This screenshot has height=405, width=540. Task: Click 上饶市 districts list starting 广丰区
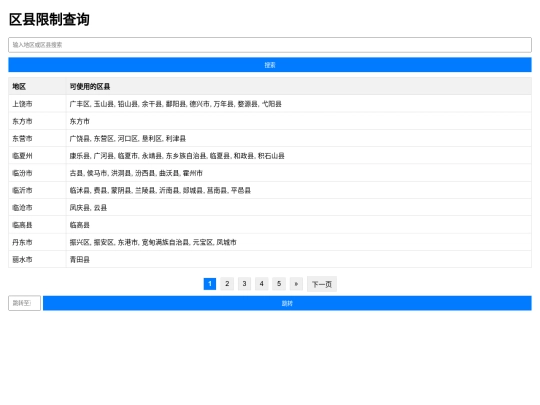click(x=299, y=104)
